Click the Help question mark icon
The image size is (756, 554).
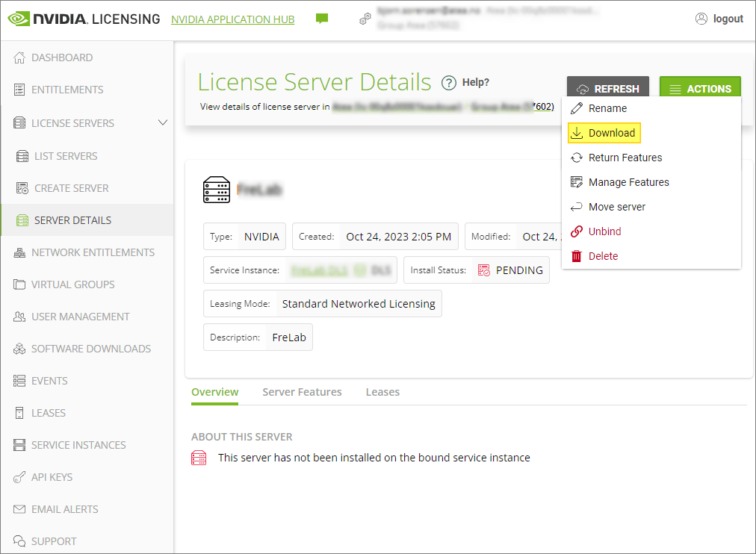pyautogui.click(x=449, y=83)
